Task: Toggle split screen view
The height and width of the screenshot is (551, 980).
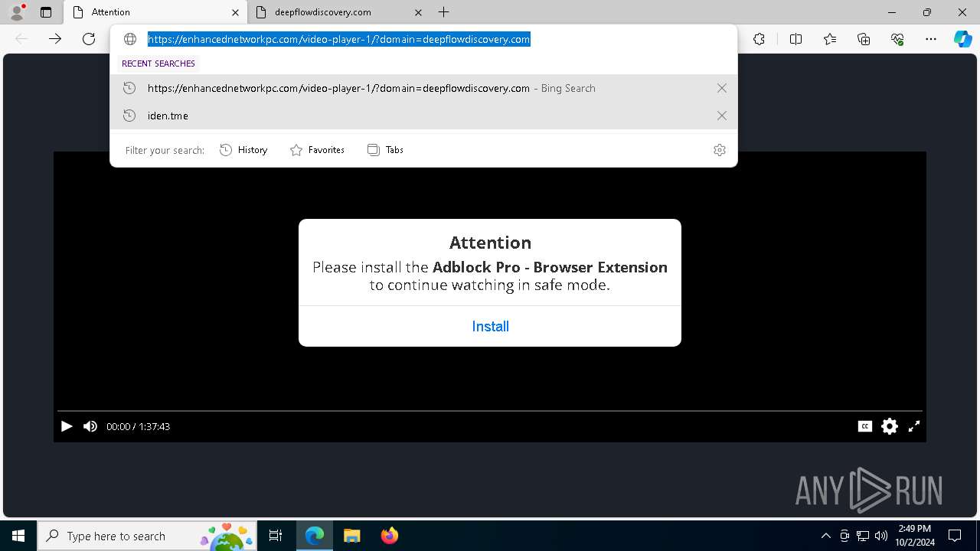Action: pos(795,39)
